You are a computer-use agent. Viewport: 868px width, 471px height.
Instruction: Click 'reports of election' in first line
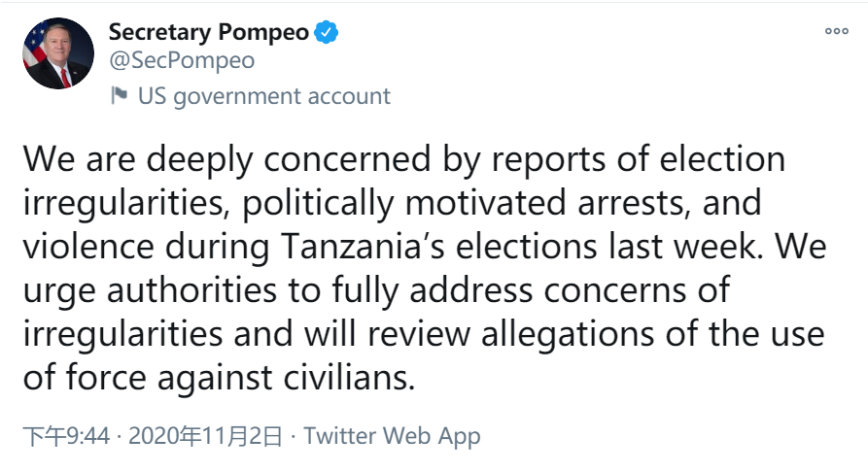click(x=634, y=159)
